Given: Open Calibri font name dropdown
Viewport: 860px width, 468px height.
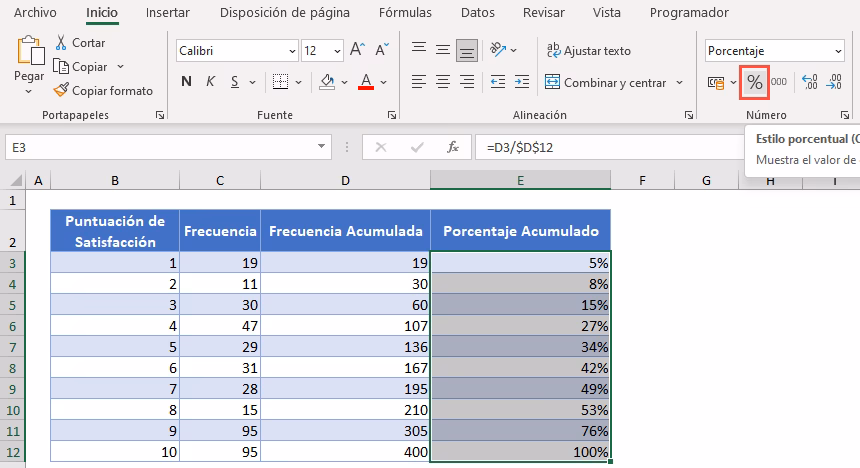Looking at the screenshot, I should tap(292, 51).
